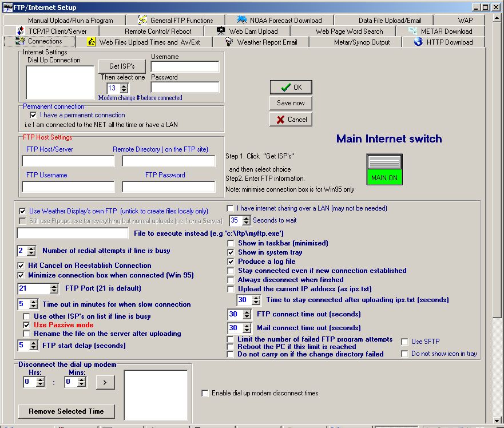This screenshot has height=428, width=504.
Task: Click the arrow button to add disconnect time
Action: [105, 382]
